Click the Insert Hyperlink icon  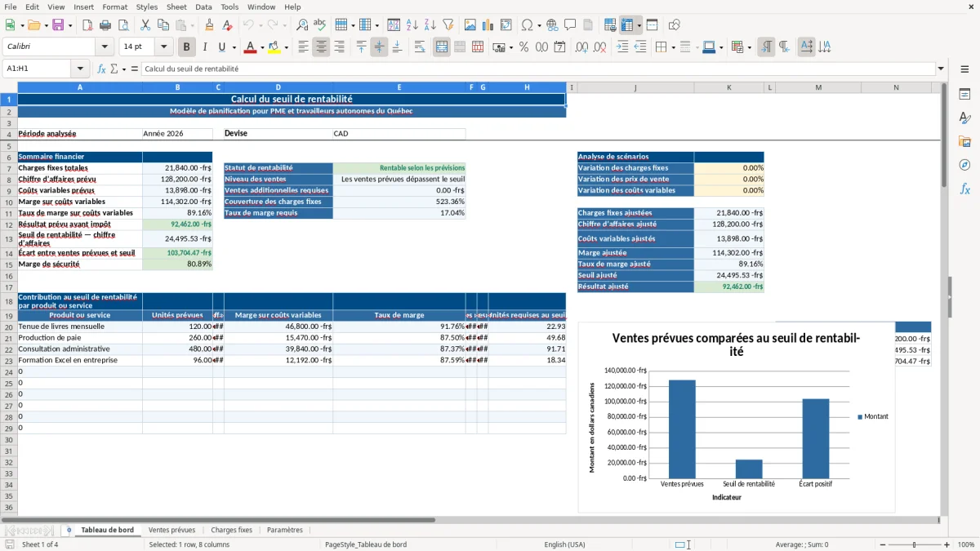coord(552,25)
